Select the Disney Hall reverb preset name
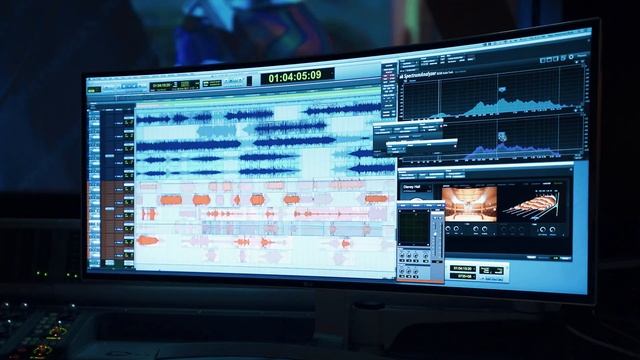The image size is (640, 360). point(411,187)
